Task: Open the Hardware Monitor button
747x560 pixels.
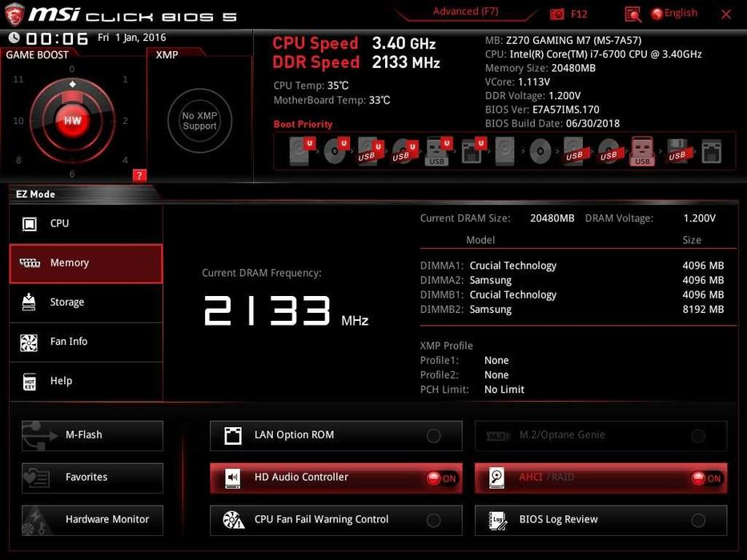Action: point(92,520)
